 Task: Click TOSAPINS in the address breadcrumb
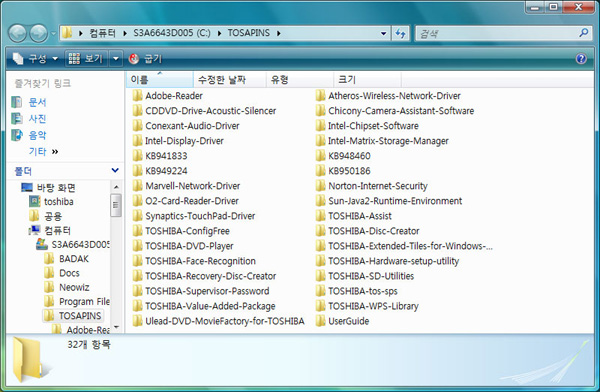pos(249,33)
